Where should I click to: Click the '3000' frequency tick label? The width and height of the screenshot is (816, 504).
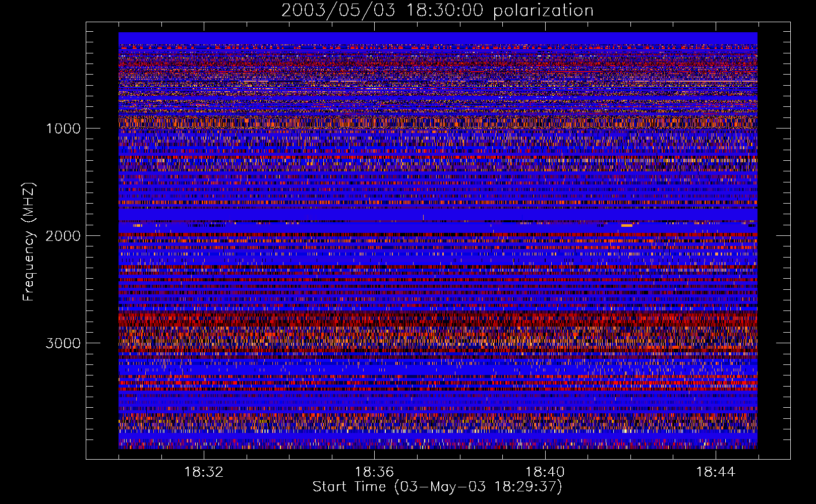63,343
